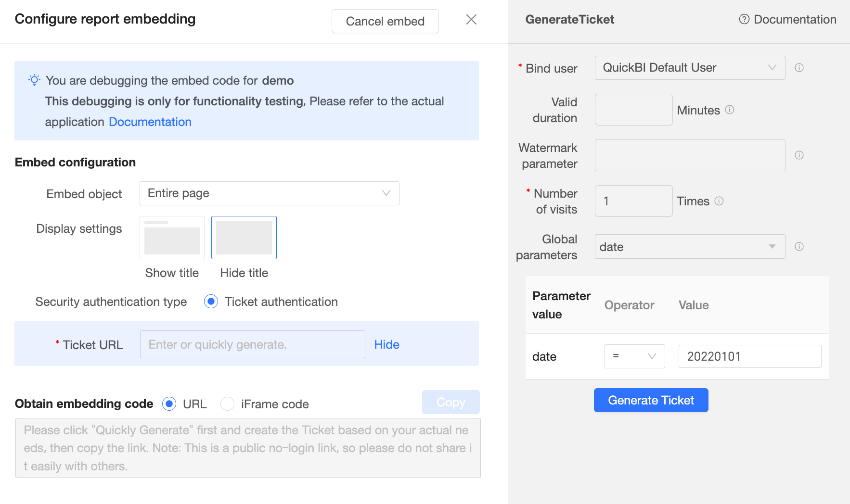Click the Ticket URL input field
This screenshot has height=504, width=850.
[252, 344]
